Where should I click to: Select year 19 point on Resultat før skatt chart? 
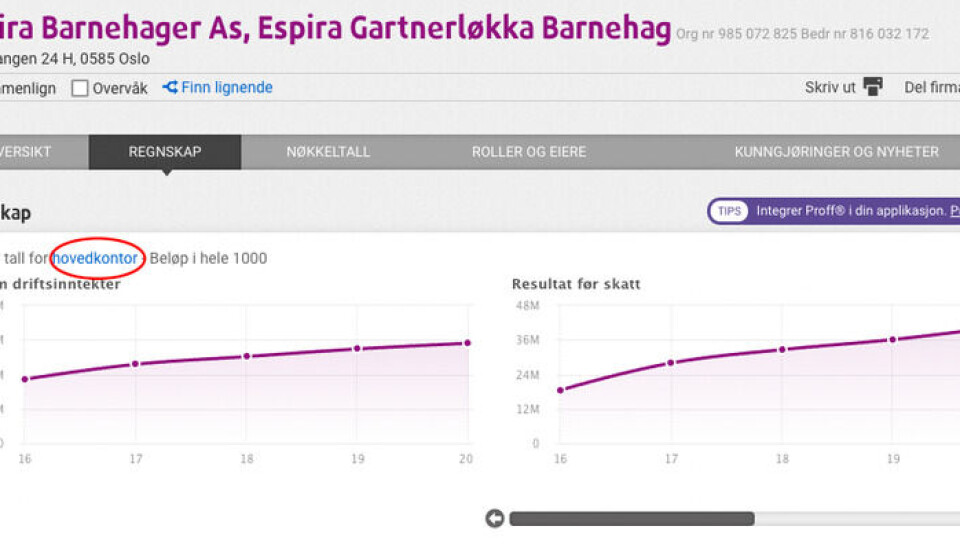coord(893,339)
